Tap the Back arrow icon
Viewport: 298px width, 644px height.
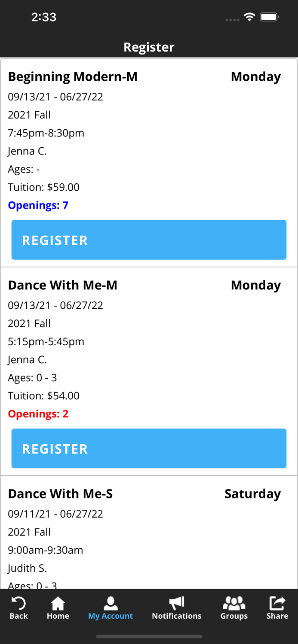click(18, 604)
